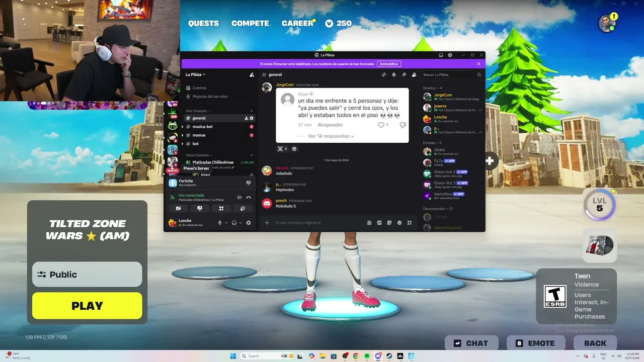Turn on camera in Discord voice panel
644x362 pixels.
coord(178,208)
